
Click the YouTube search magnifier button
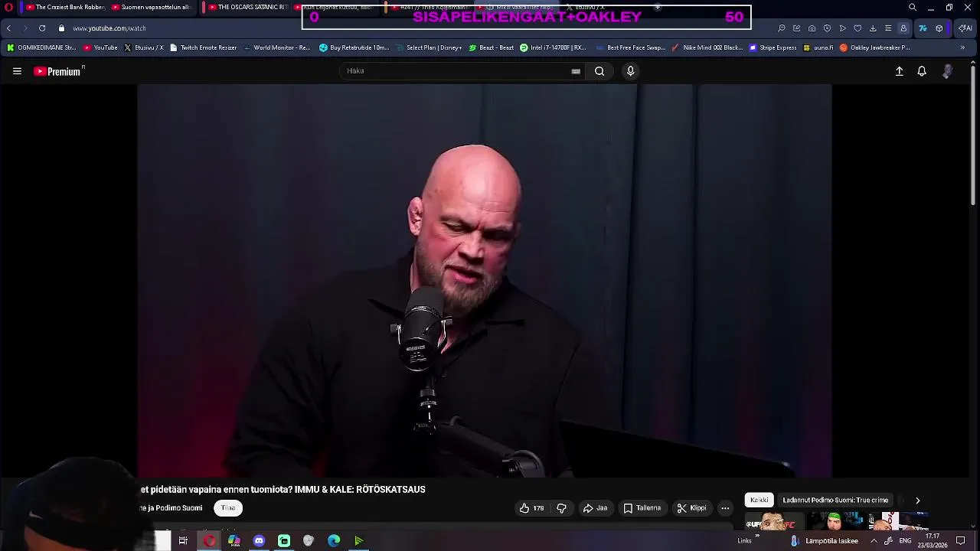[599, 71]
